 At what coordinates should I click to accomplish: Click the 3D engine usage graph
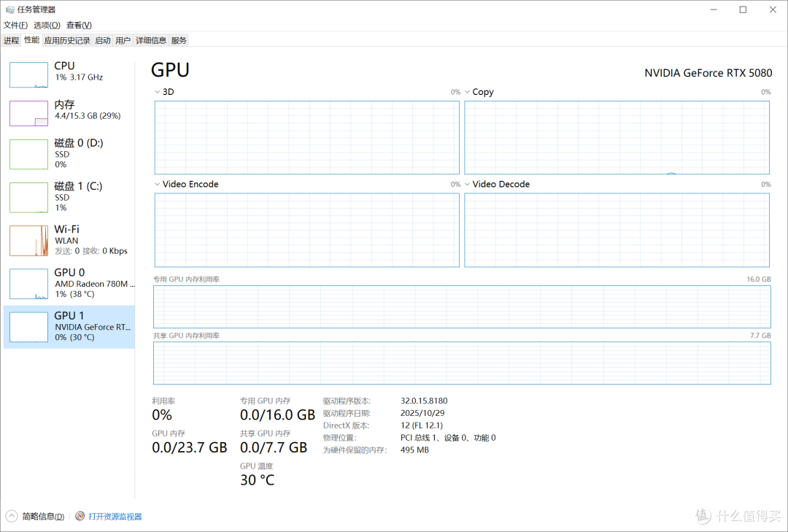[x=307, y=138]
